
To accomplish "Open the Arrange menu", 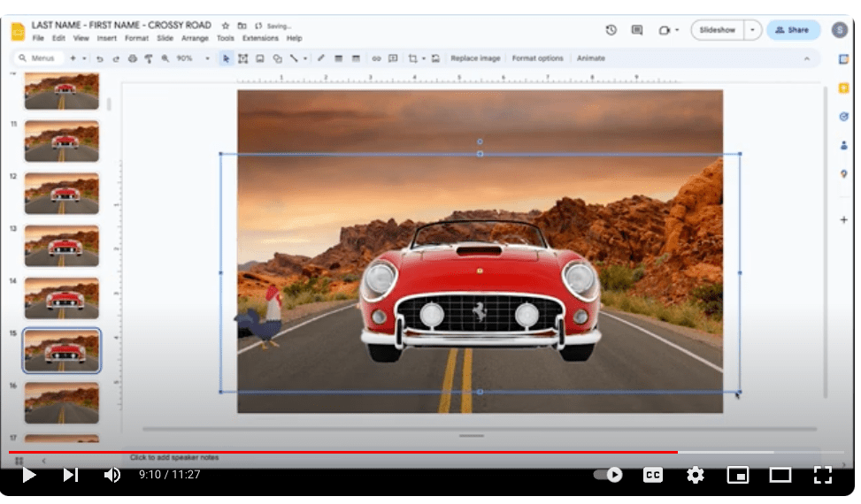I will point(195,39).
